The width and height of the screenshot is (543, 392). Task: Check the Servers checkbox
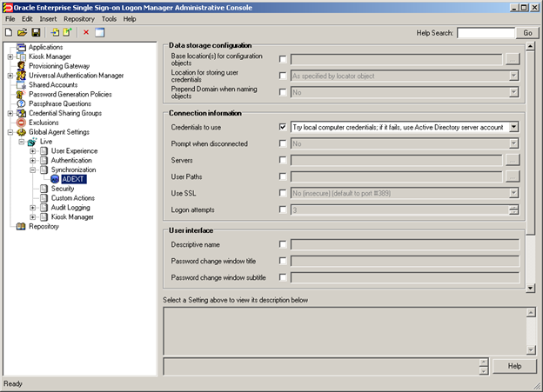click(283, 160)
